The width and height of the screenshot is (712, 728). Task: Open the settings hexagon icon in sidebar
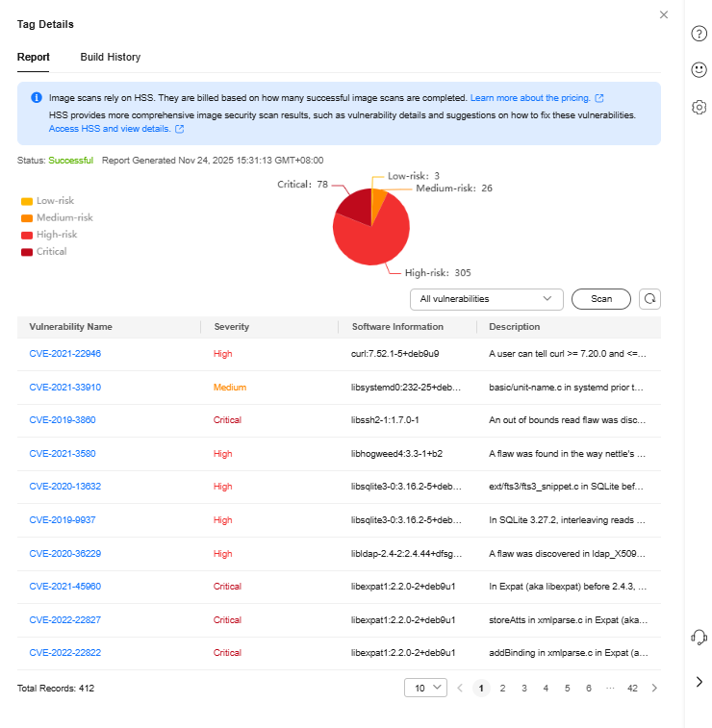[699, 107]
